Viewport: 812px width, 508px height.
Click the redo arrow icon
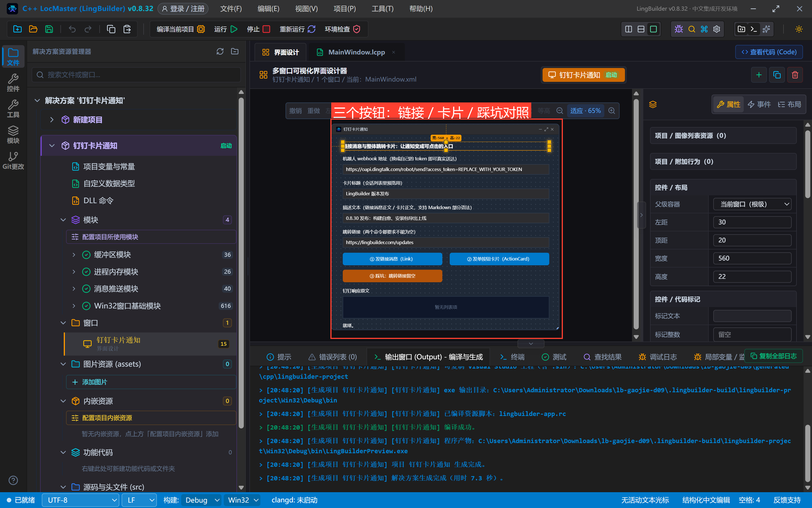pos(88,29)
